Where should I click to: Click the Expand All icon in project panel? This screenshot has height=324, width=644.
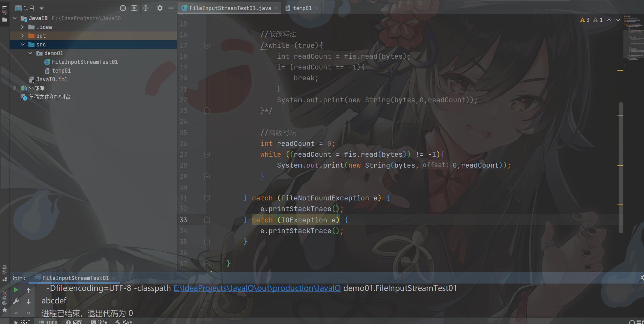click(134, 8)
